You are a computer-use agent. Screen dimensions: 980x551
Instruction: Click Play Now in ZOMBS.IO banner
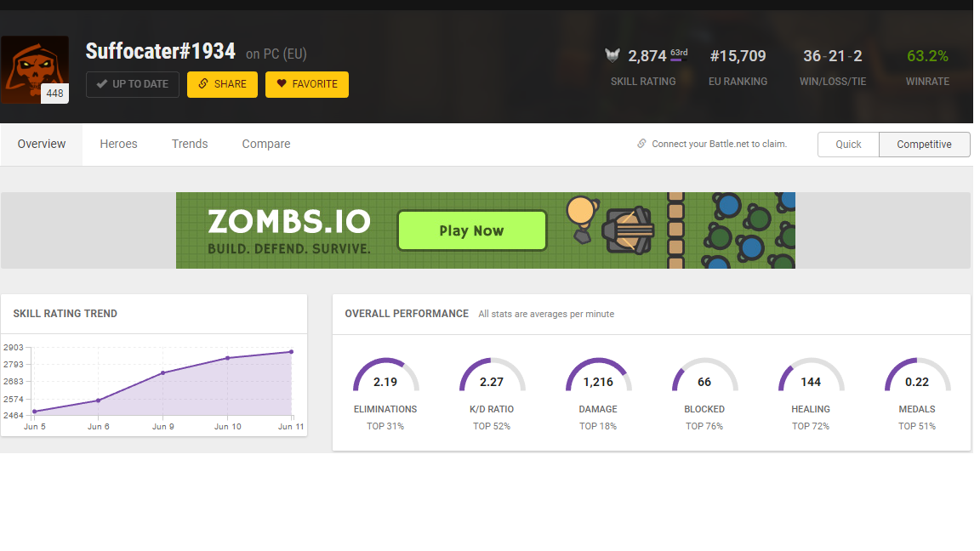coord(472,231)
